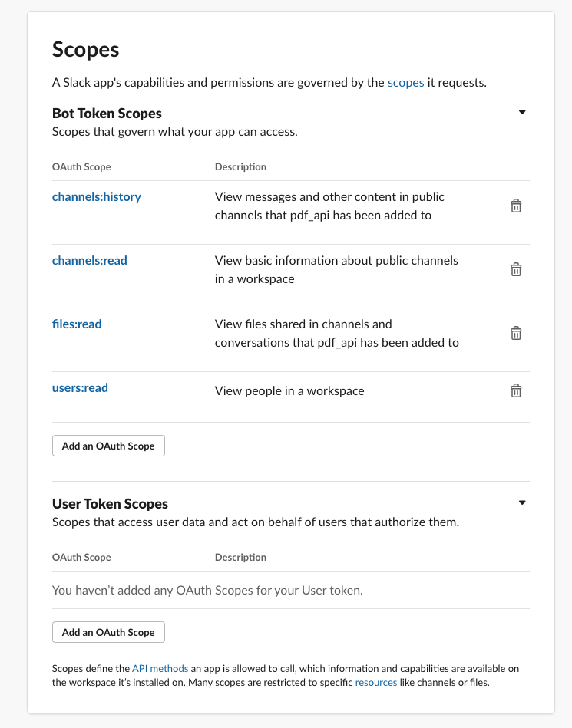Follow the files:read scope link

(77, 324)
